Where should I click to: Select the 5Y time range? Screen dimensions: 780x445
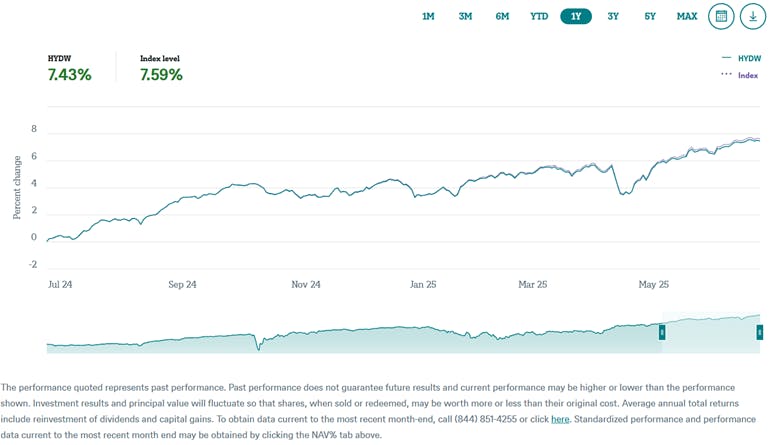pos(650,16)
